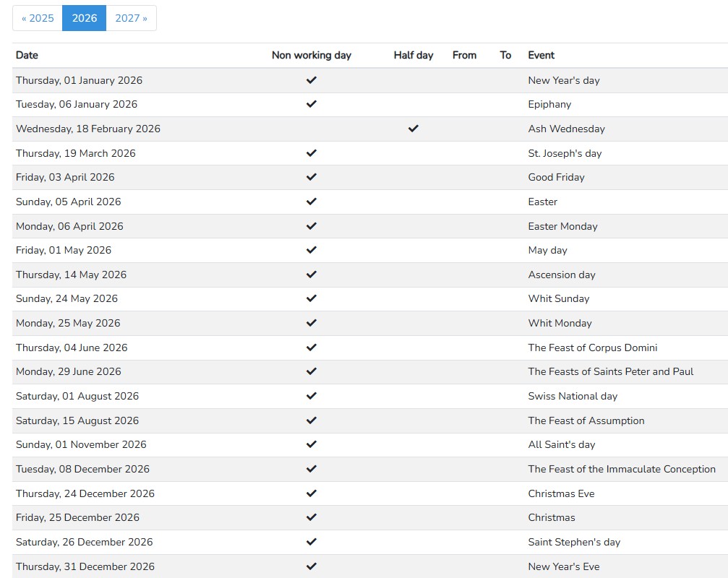Go to next year 2027
Viewport: 728px width, 578px height.
pos(131,18)
